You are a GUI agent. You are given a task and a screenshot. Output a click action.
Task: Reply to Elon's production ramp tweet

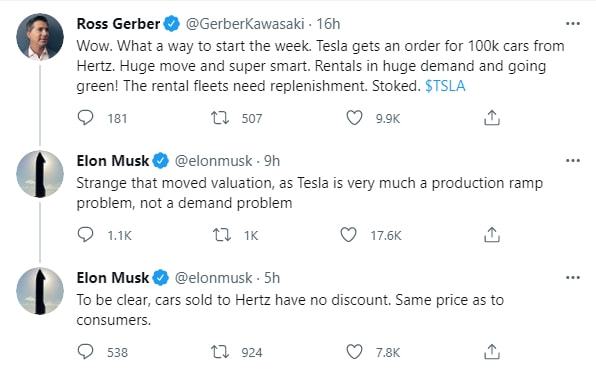(x=85, y=235)
